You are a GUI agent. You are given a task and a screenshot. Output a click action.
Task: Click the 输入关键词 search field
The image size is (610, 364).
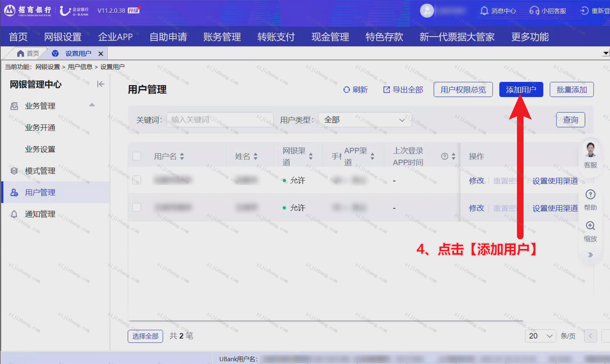click(x=220, y=120)
